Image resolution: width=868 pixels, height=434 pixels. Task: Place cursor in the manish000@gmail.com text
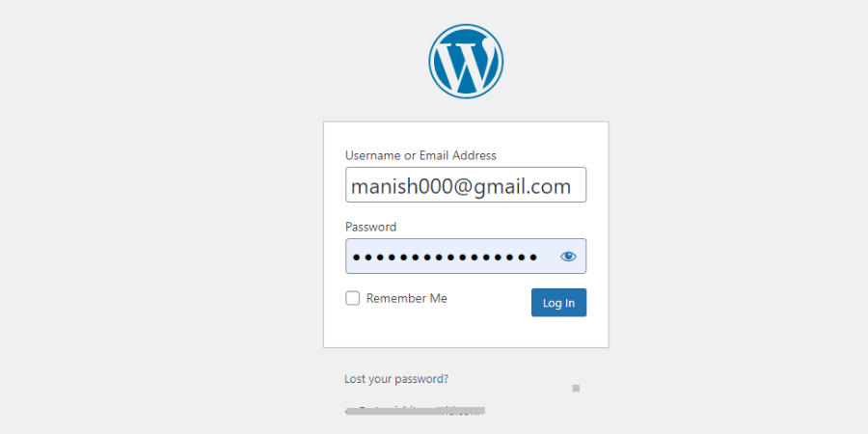[x=461, y=186]
